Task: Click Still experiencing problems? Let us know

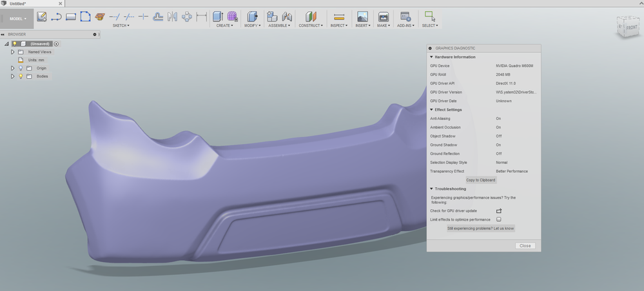Action: click(x=480, y=228)
